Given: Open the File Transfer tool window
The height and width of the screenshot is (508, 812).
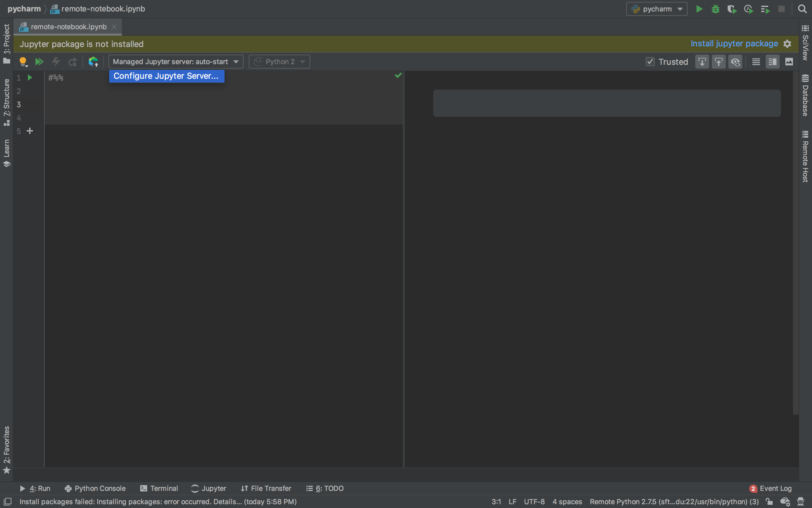Looking at the screenshot, I should point(266,488).
